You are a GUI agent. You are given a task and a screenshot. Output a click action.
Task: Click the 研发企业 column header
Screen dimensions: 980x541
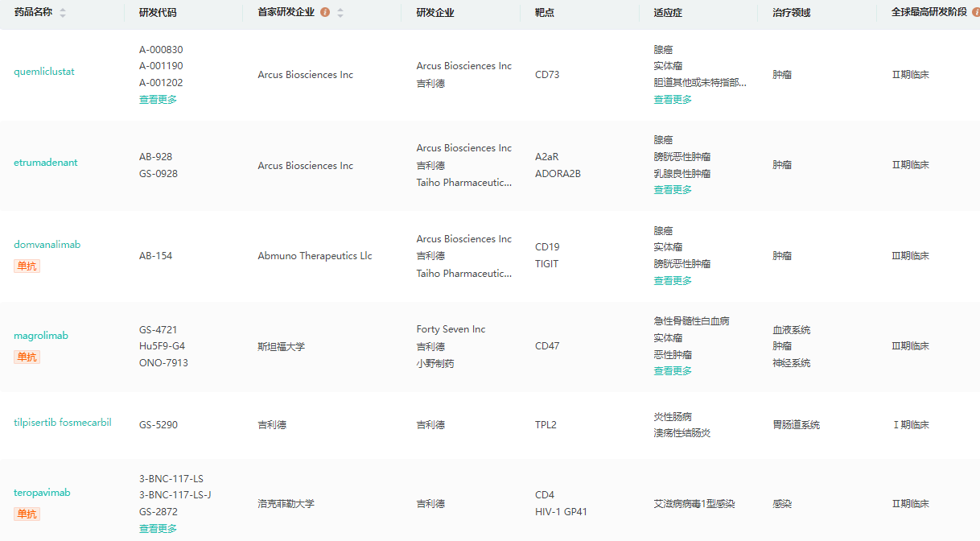[x=435, y=13]
